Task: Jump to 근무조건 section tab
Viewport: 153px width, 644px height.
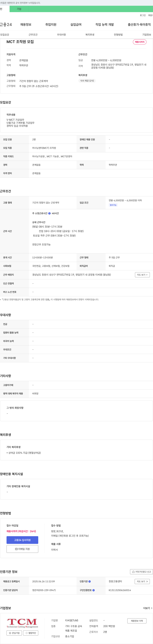Action: [33, 34]
